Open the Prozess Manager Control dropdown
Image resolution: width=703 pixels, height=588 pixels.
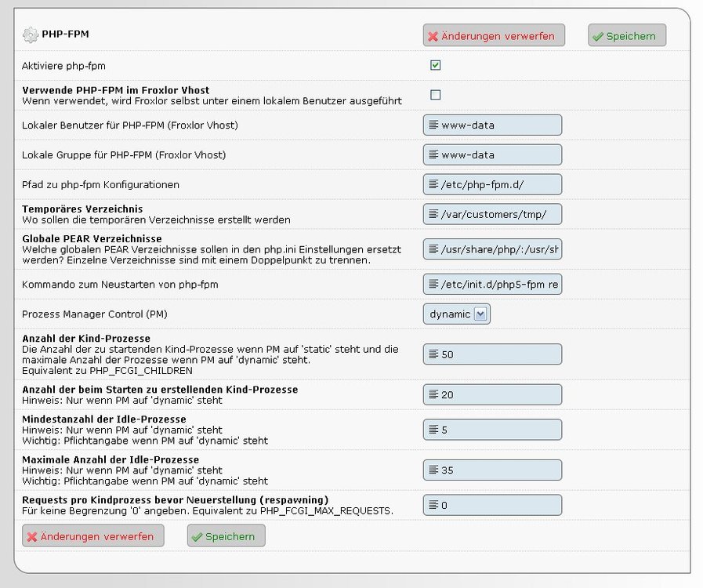click(x=457, y=314)
